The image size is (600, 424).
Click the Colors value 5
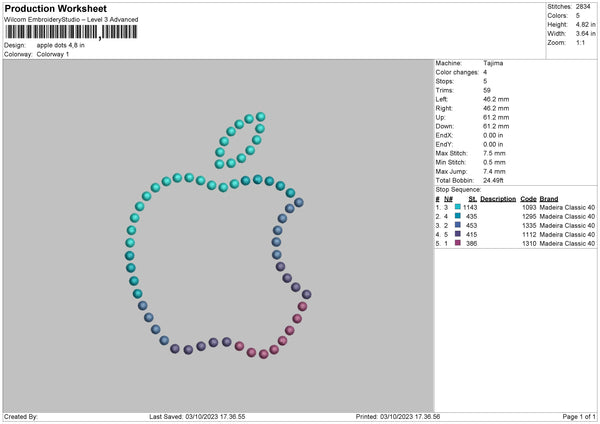pyautogui.click(x=577, y=16)
